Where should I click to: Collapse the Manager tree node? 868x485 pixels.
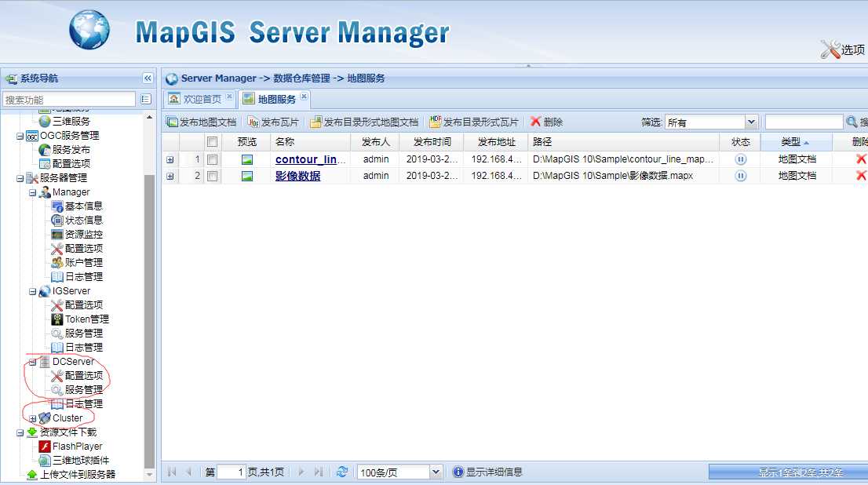33,192
